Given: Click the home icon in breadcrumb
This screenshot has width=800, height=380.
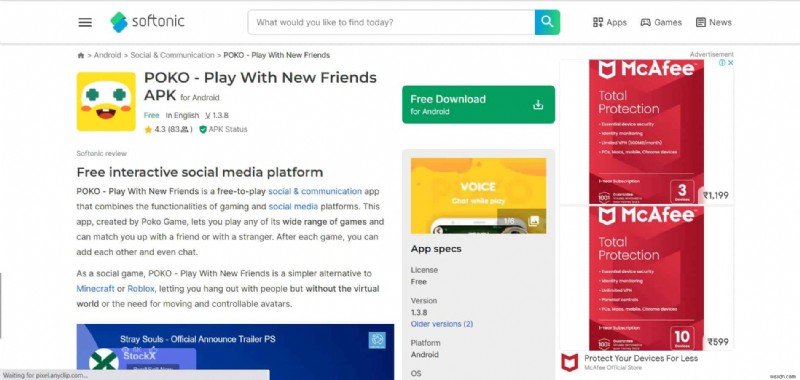Looking at the screenshot, I should click(x=81, y=55).
